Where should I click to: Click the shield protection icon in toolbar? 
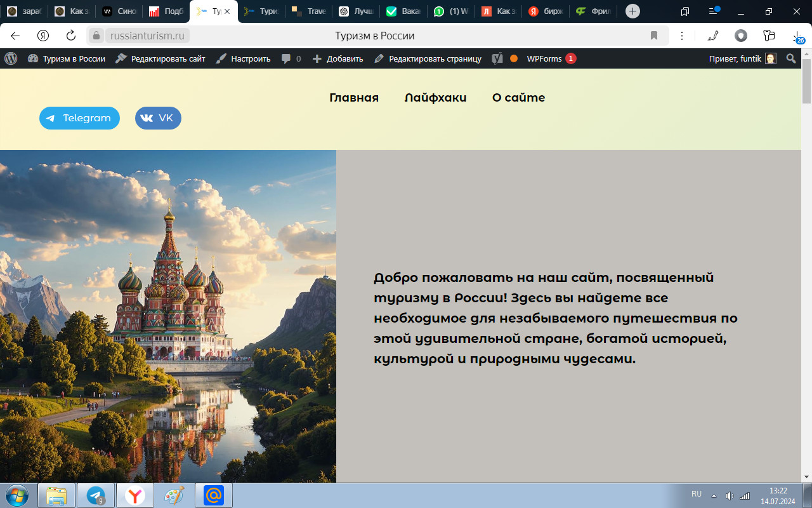741,36
